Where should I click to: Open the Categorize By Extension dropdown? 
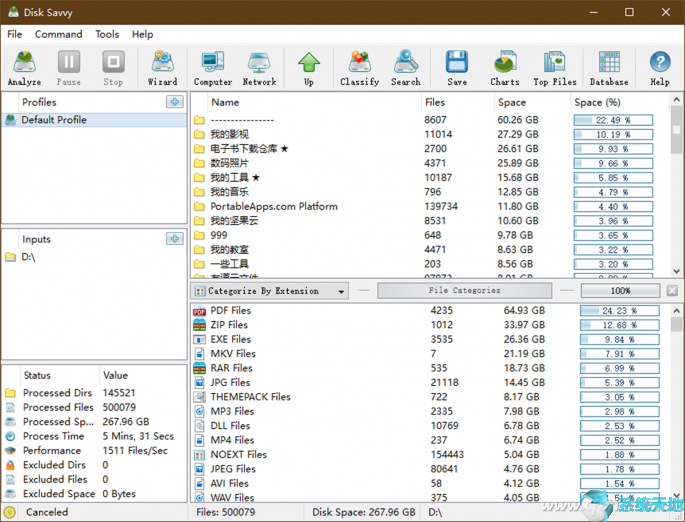pos(270,291)
